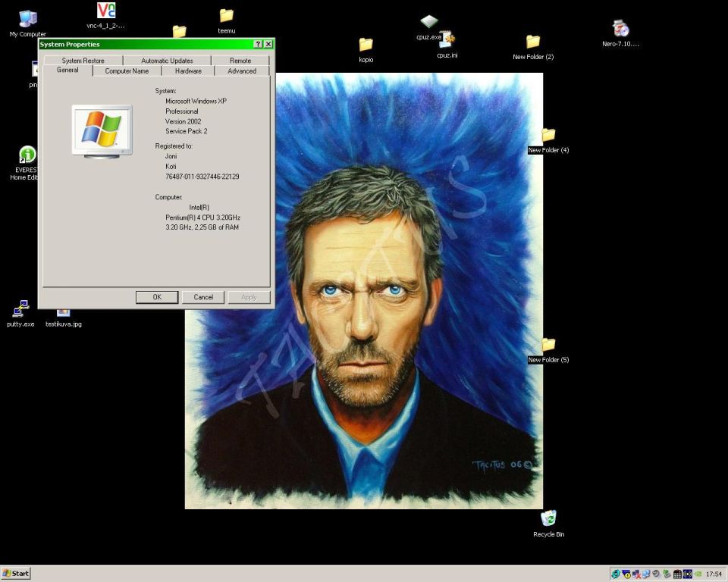Image resolution: width=728 pixels, height=582 pixels.
Task: Open the Start menu
Action: click(x=16, y=574)
